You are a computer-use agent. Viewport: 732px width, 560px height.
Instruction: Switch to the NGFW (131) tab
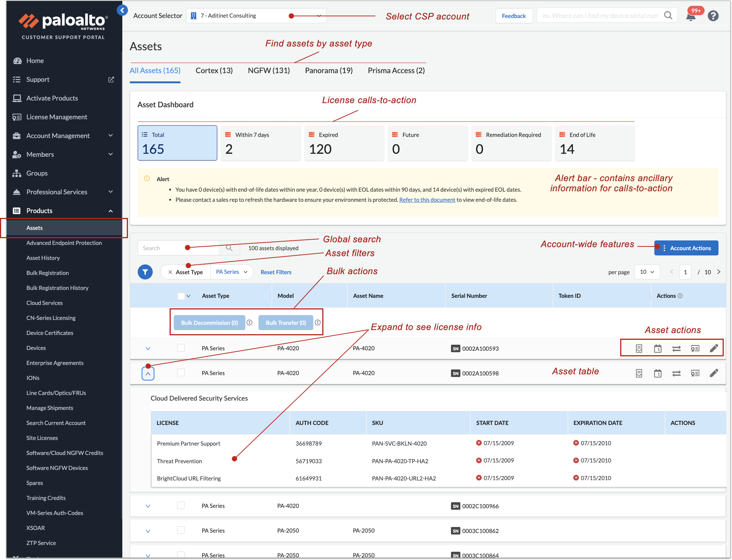click(x=269, y=71)
